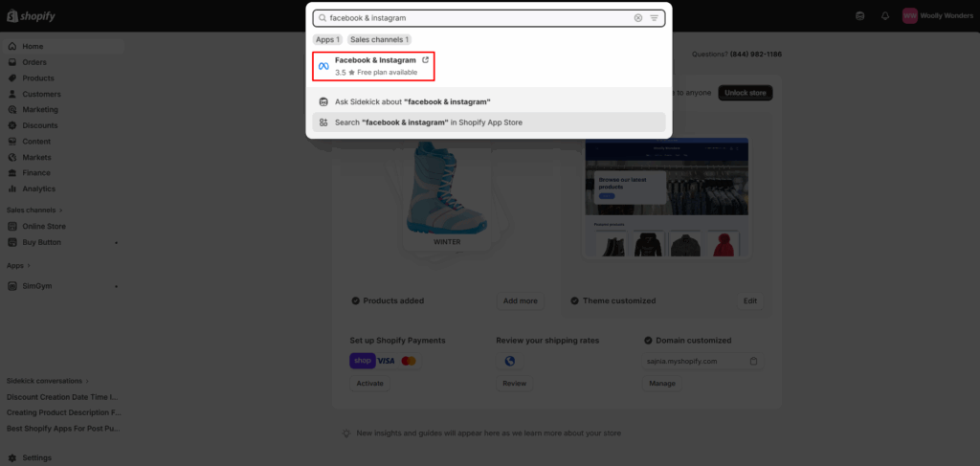Screen dimensions: 980x466
Task: Filter results by Sales channels chip
Action: point(379,39)
